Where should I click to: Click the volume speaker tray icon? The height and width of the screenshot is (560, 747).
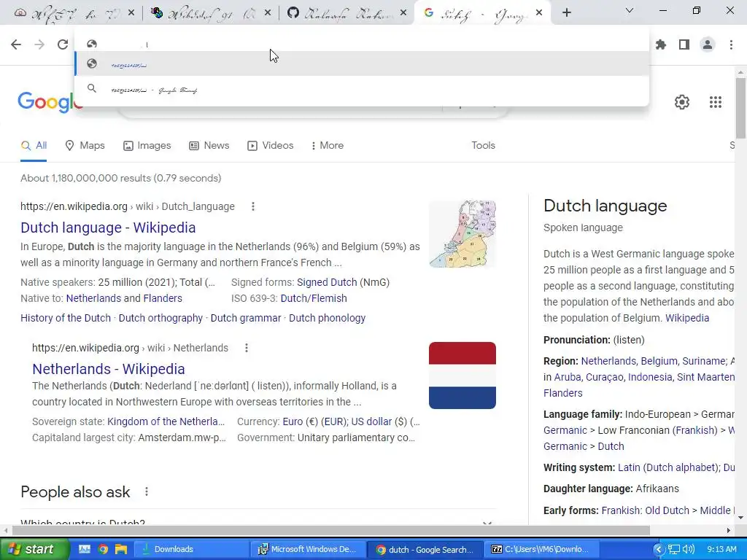[x=688, y=549]
